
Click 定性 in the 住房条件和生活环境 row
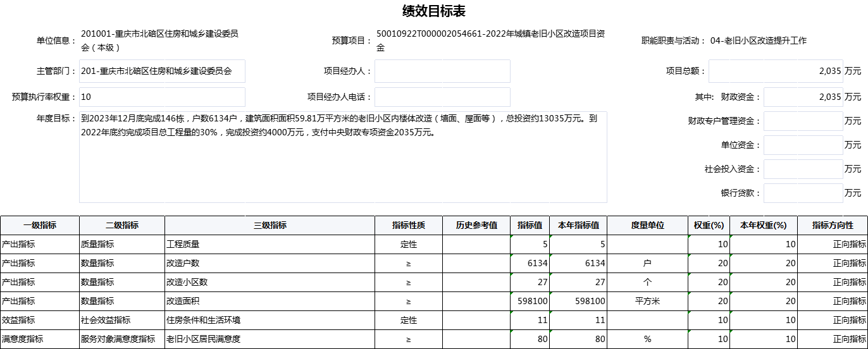409,320
